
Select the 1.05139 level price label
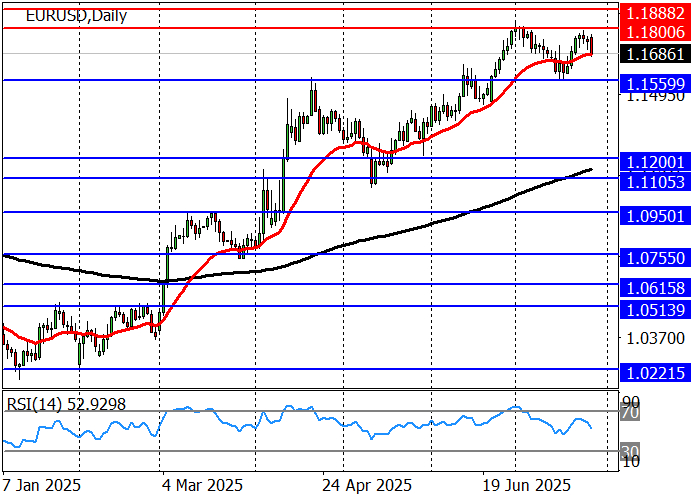pos(655,309)
